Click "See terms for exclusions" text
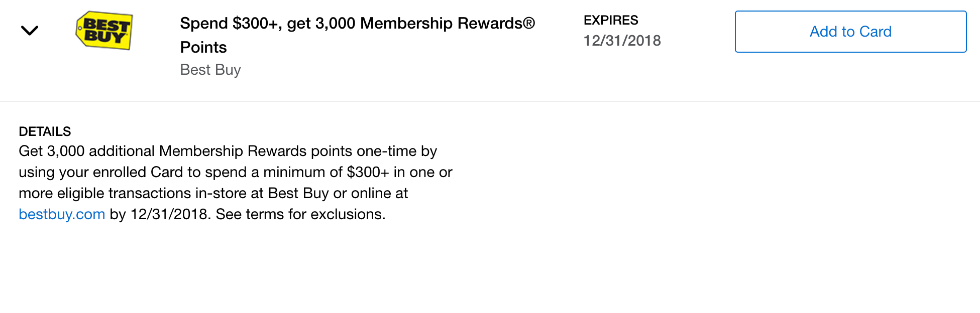Viewport: 980px width, 313px height. point(300,214)
